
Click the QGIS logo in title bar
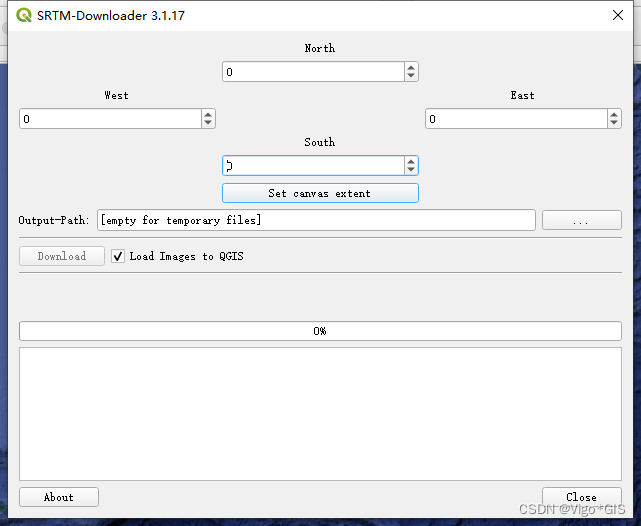coord(24,15)
